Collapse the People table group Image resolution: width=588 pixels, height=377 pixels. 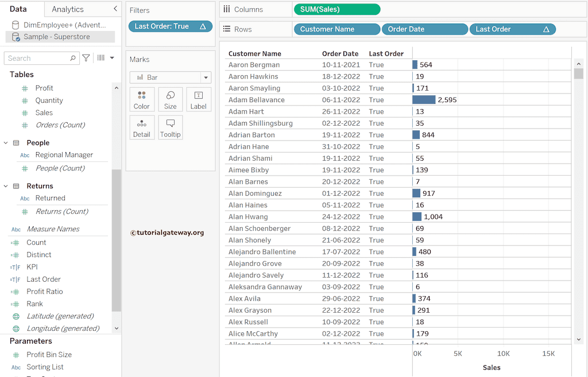(6, 143)
